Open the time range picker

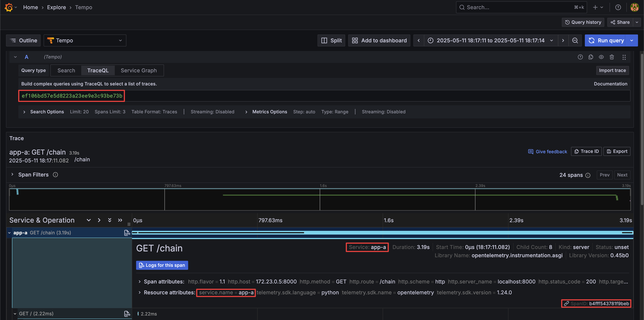491,40
